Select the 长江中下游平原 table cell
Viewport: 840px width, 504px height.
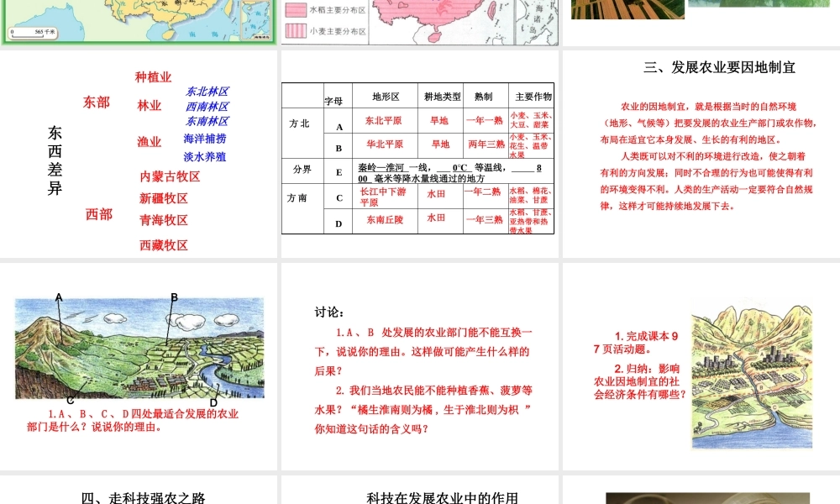382,197
